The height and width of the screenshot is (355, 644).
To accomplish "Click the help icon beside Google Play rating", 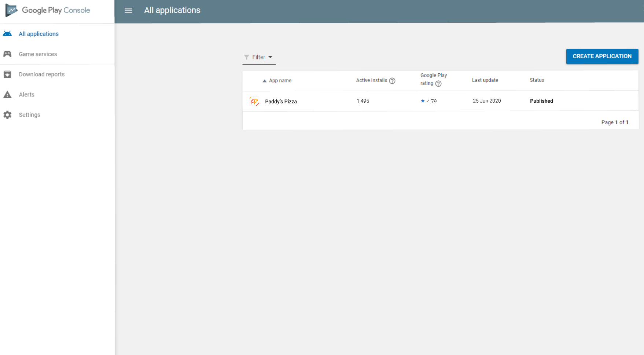I will point(439,84).
